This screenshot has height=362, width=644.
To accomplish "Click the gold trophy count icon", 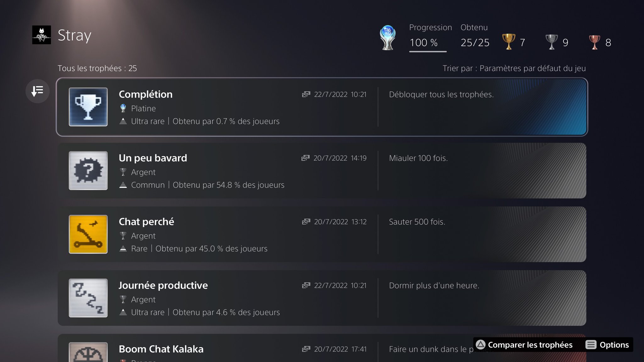I will [508, 42].
